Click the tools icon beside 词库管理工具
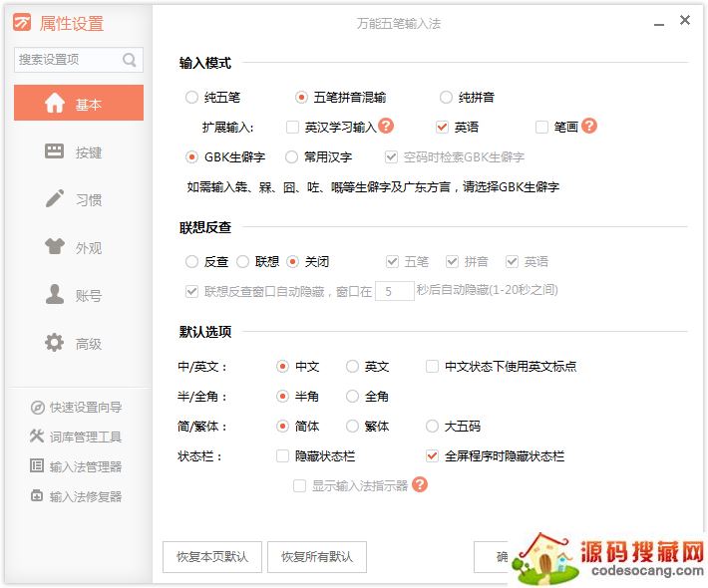This screenshot has width=708, height=588. coord(37,436)
